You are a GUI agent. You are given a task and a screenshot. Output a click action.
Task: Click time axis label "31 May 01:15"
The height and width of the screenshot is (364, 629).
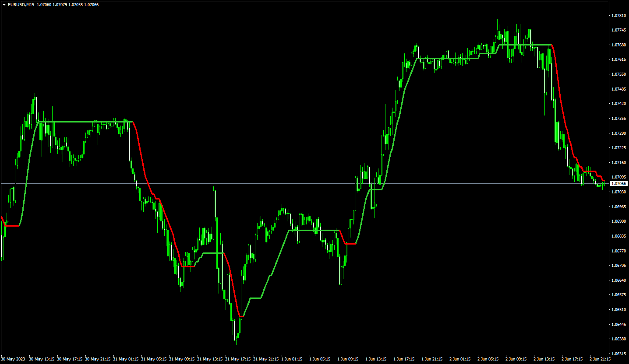126,359
